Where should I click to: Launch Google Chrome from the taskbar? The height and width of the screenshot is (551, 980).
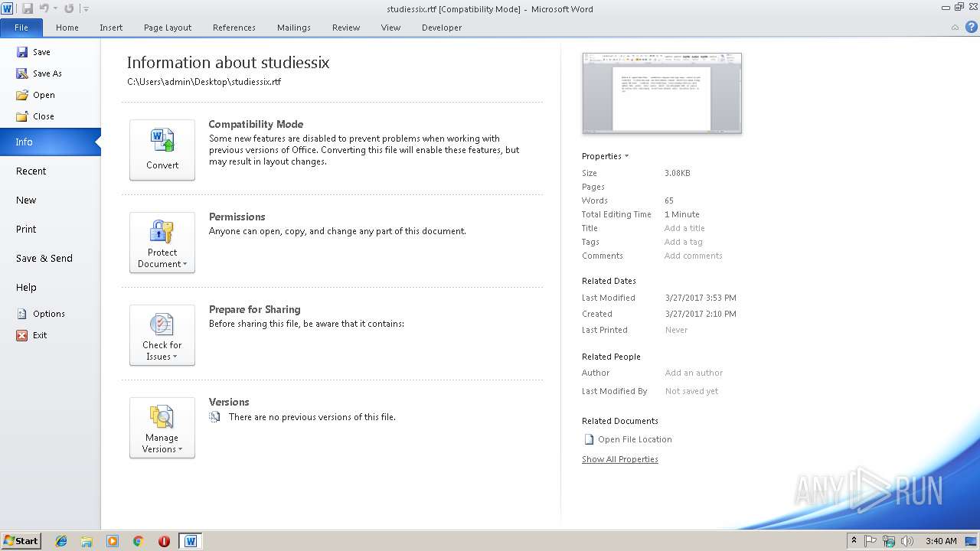139,541
